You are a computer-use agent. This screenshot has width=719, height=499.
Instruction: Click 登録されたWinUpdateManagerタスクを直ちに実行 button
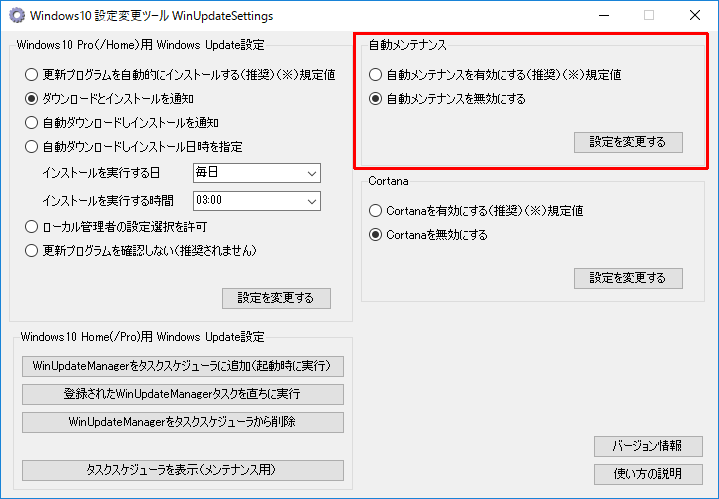(183, 394)
